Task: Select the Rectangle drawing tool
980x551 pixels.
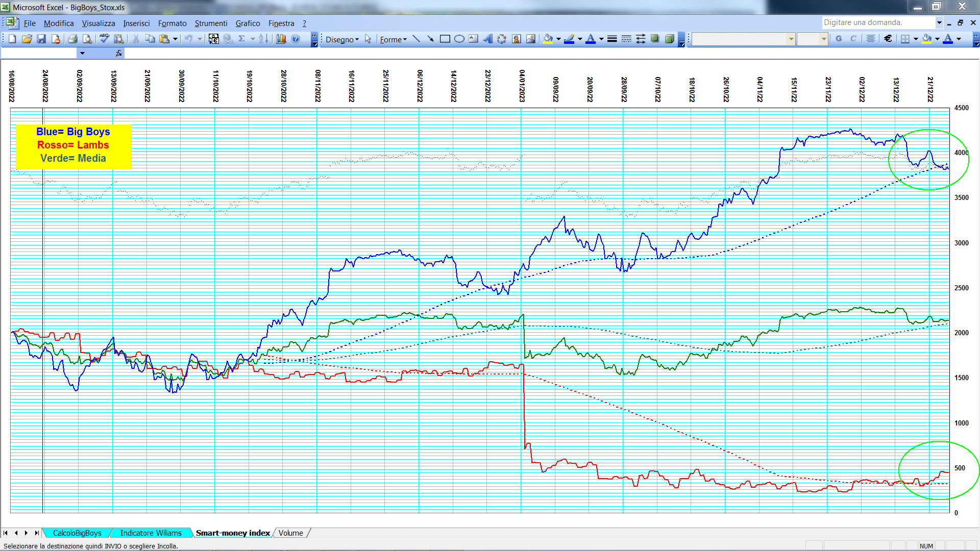Action: click(x=445, y=39)
